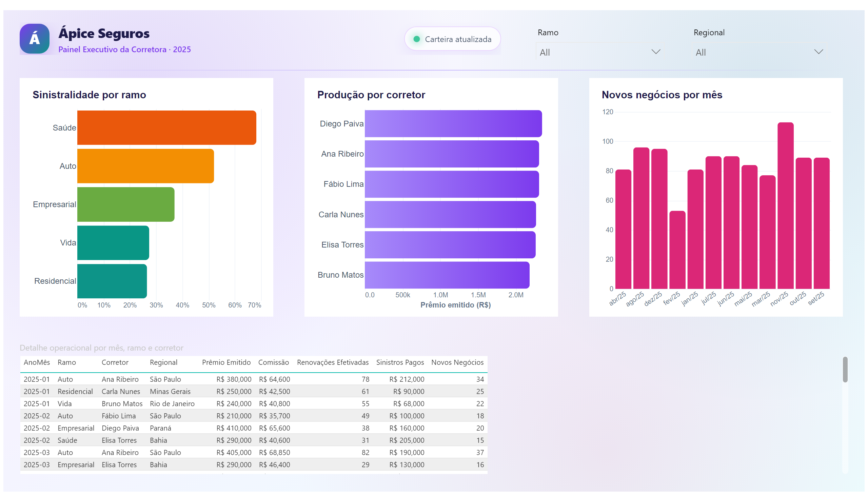Select the Auto bar in Sinistralidade chart
The width and height of the screenshot is (868, 495).
[145, 166]
